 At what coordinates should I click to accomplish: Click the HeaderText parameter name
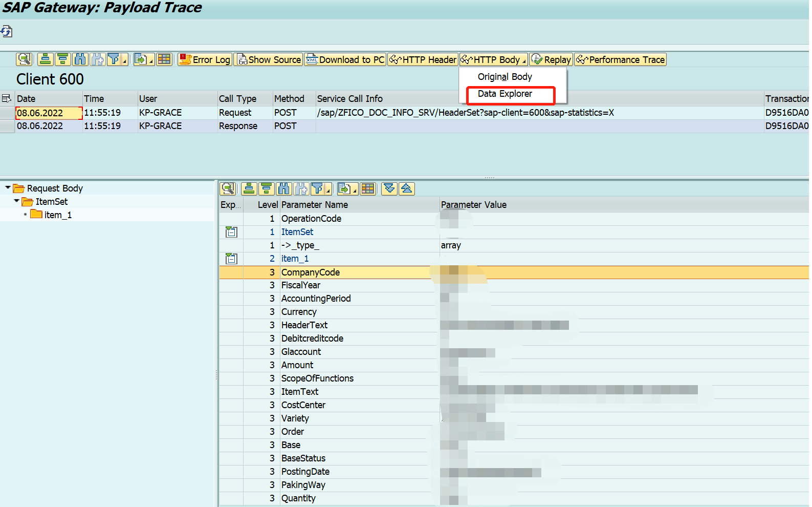304,325
